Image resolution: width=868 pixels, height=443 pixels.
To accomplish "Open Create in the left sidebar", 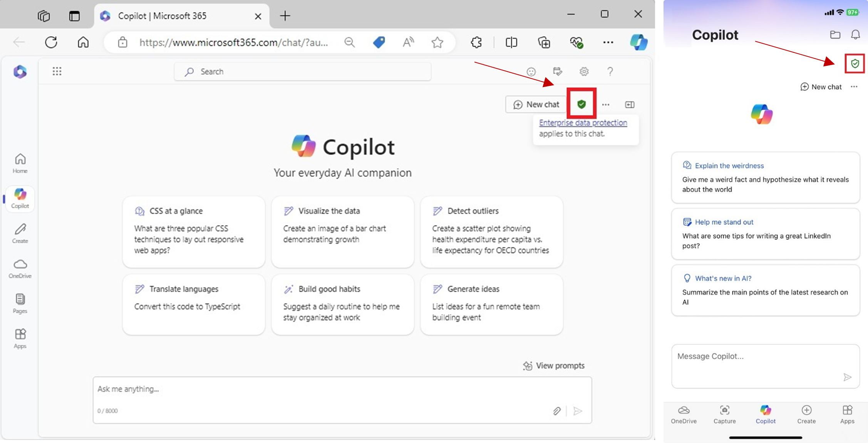I will point(20,234).
